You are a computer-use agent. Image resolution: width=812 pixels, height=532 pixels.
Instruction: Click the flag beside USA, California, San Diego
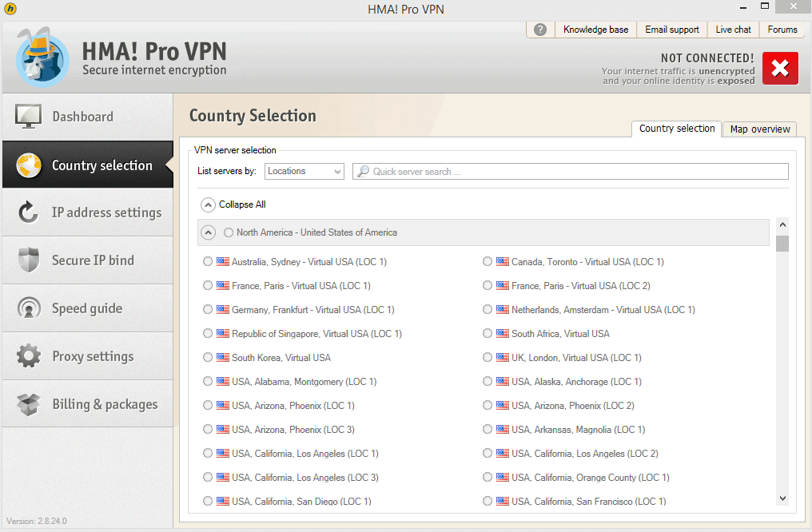[223, 501]
